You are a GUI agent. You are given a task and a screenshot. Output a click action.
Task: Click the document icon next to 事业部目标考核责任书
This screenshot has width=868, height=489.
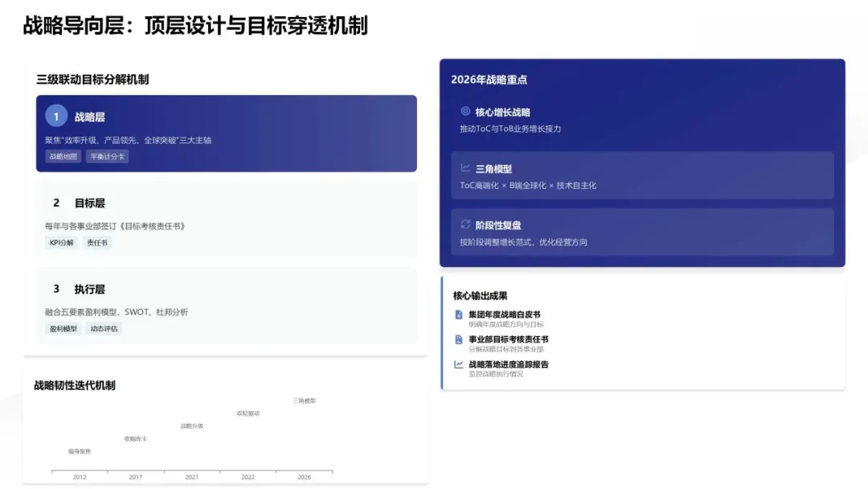458,339
